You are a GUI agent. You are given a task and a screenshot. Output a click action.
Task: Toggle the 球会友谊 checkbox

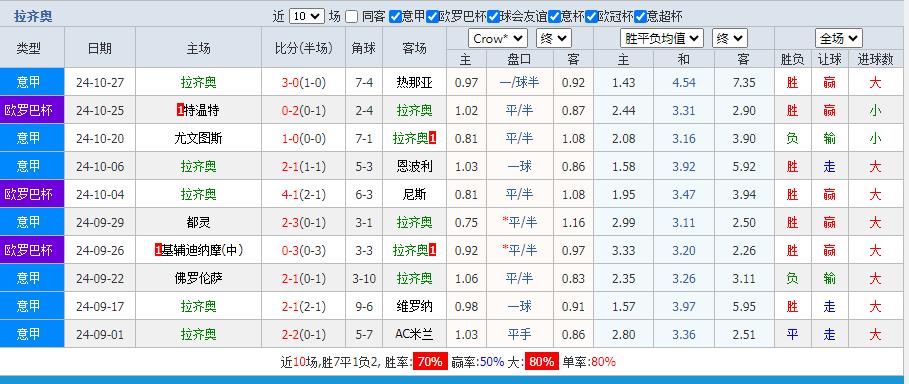tap(493, 16)
